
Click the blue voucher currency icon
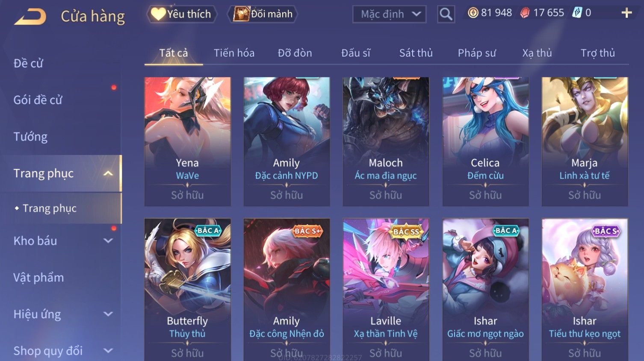click(x=577, y=13)
